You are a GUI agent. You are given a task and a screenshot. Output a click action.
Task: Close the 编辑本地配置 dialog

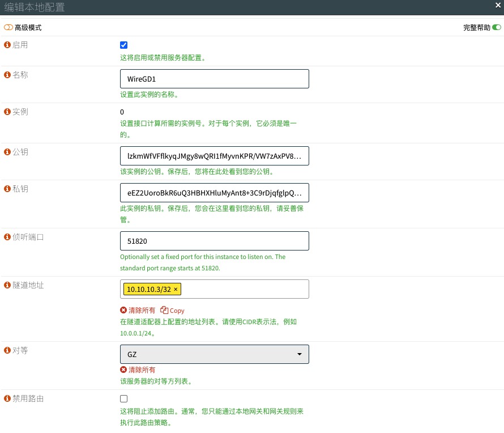(497, 6)
